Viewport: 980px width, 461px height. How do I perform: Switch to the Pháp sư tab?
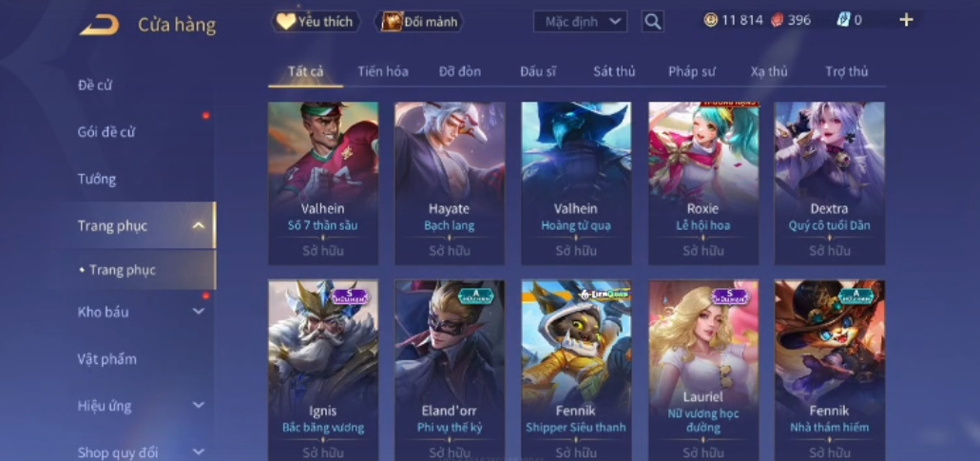pyautogui.click(x=691, y=71)
